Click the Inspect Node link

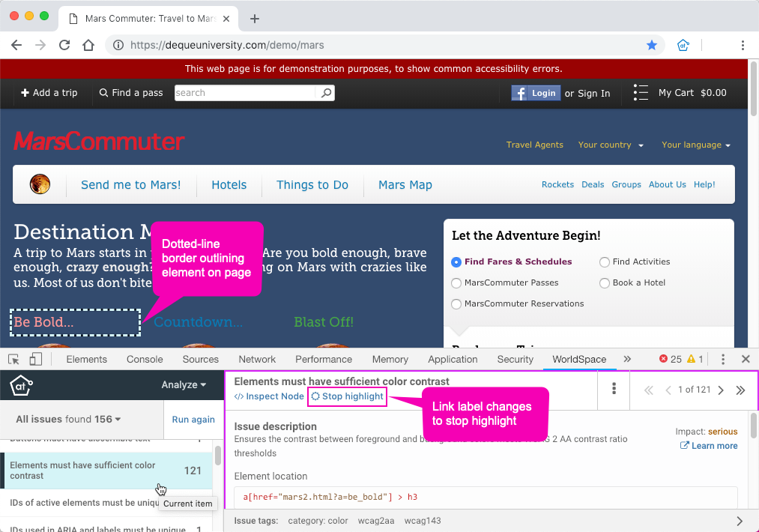(269, 396)
